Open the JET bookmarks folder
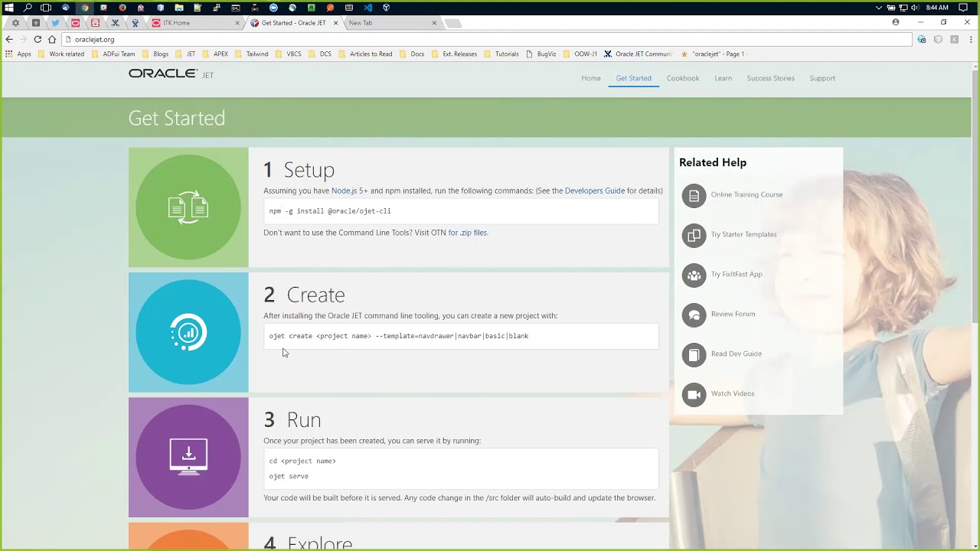Image resolution: width=980 pixels, height=551 pixels. [185, 54]
